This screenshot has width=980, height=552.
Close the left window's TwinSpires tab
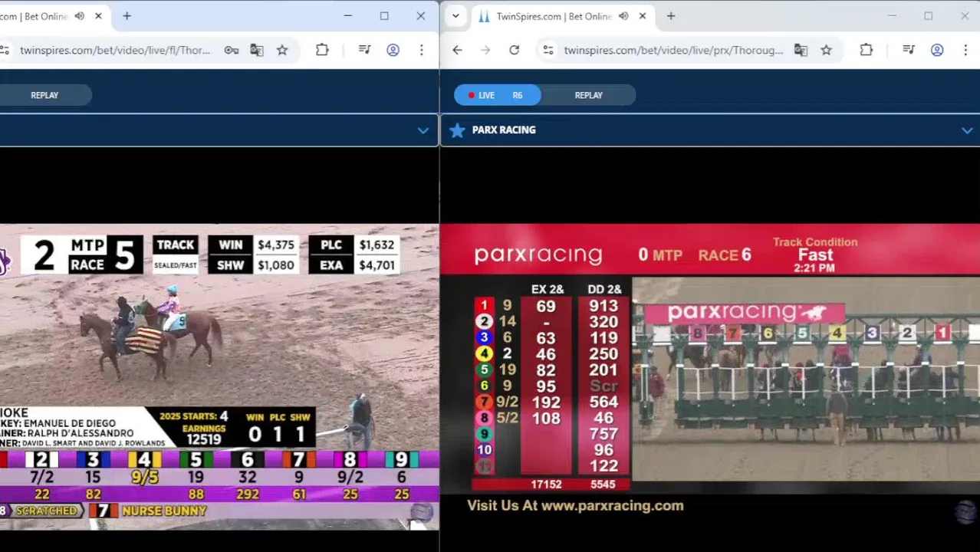[x=98, y=16]
